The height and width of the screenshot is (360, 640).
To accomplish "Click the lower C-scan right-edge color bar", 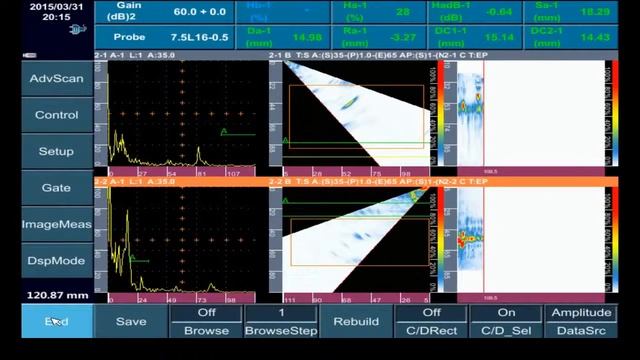I will point(615,239).
